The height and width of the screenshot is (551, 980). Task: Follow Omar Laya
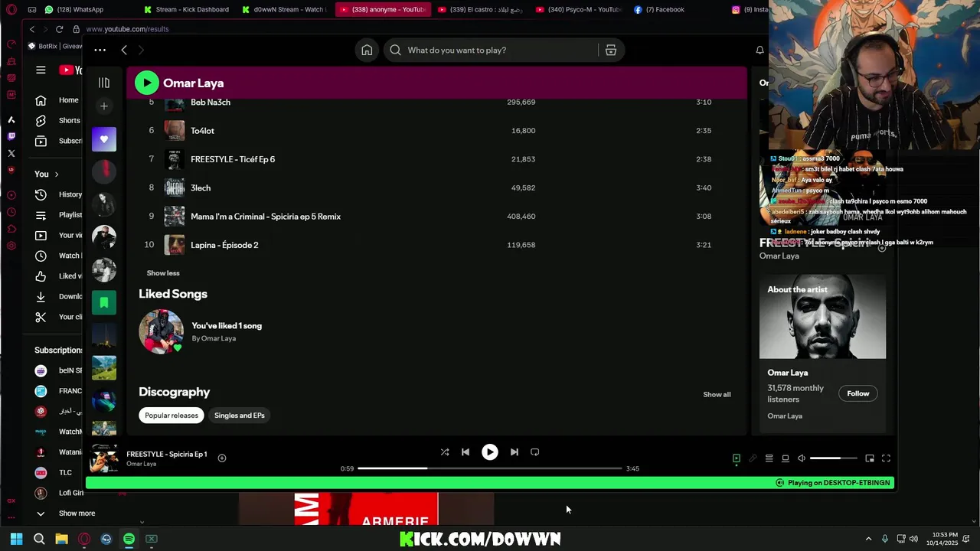[858, 393]
